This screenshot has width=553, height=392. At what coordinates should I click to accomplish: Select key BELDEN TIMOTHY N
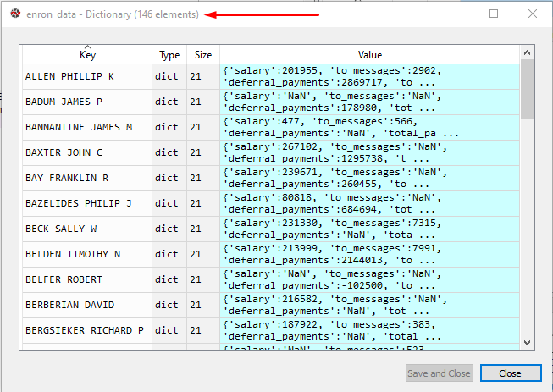[87, 254]
